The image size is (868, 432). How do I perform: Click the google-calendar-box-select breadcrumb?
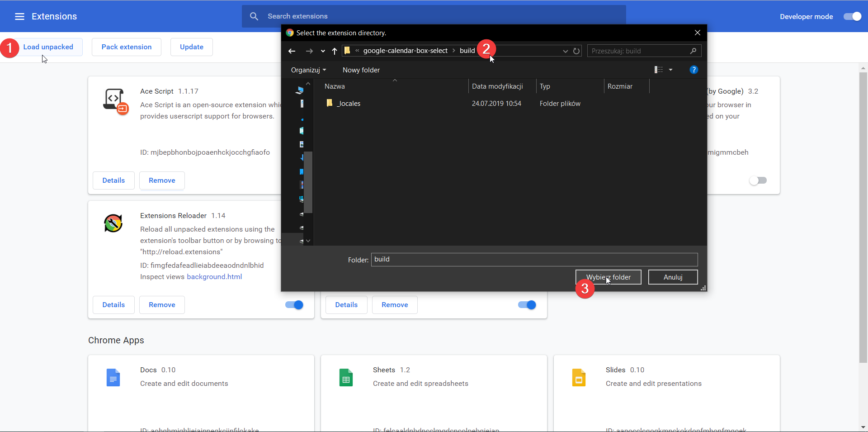pos(406,51)
